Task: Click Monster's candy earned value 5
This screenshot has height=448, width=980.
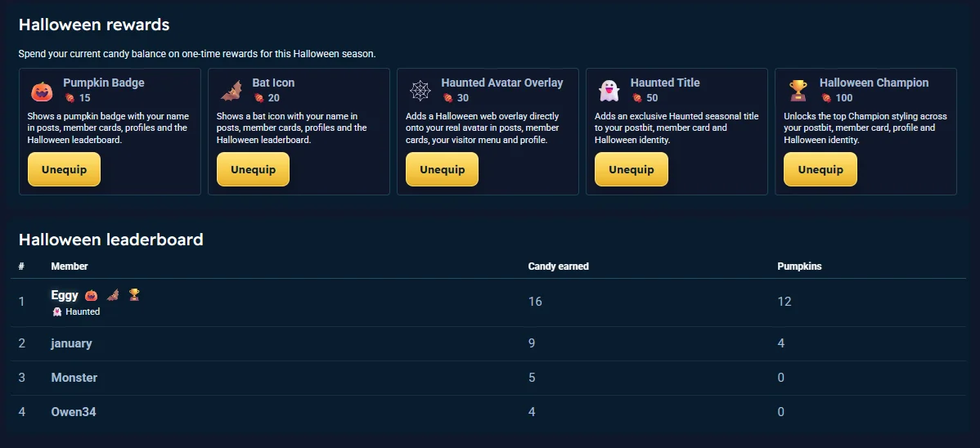Action: (x=532, y=378)
